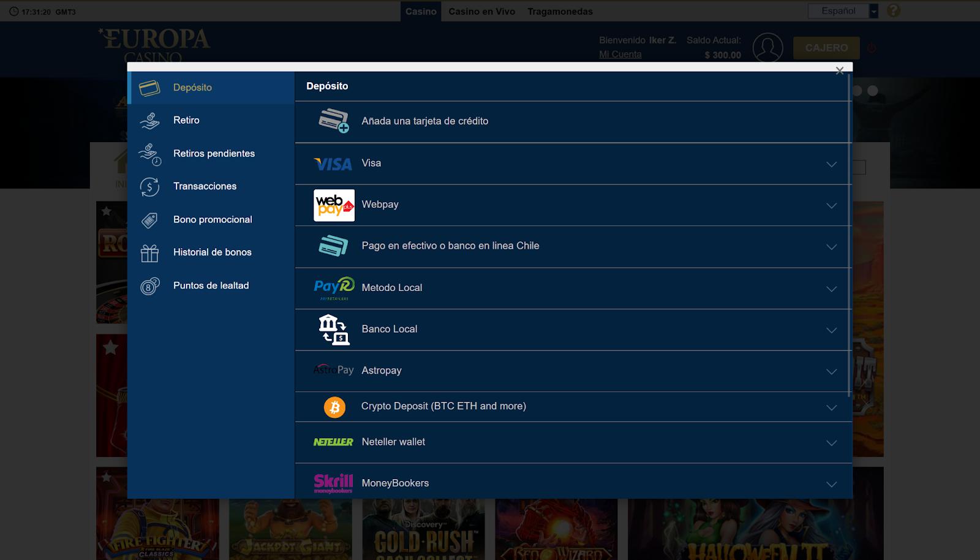Click the clock icon beside the time

click(14, 12)
